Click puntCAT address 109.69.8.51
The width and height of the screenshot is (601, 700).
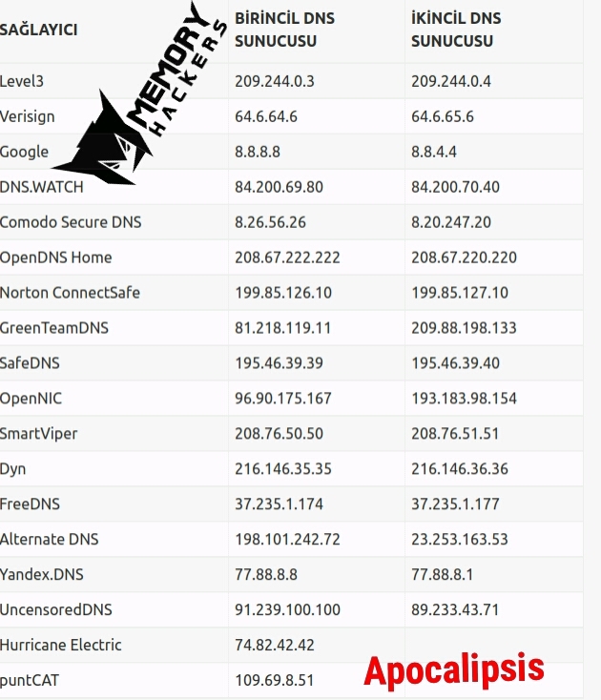coord(275,680)
